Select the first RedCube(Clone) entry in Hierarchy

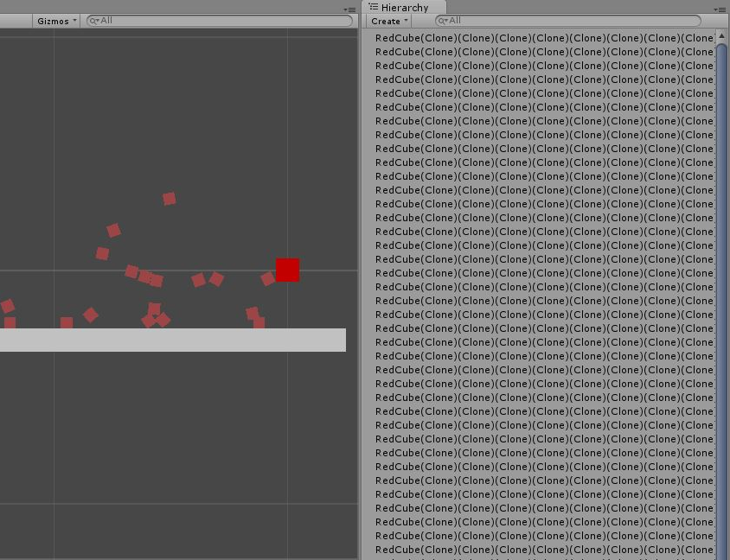pyautogui.click(x=544, y=38)
